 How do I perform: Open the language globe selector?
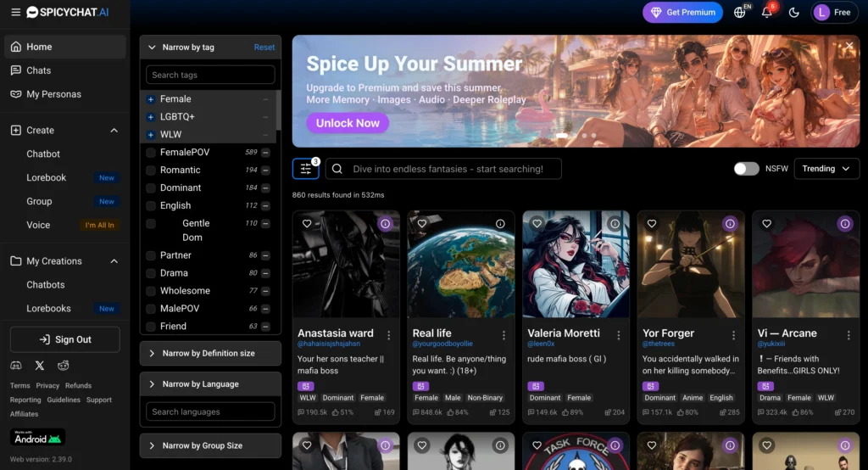[739, 12]
